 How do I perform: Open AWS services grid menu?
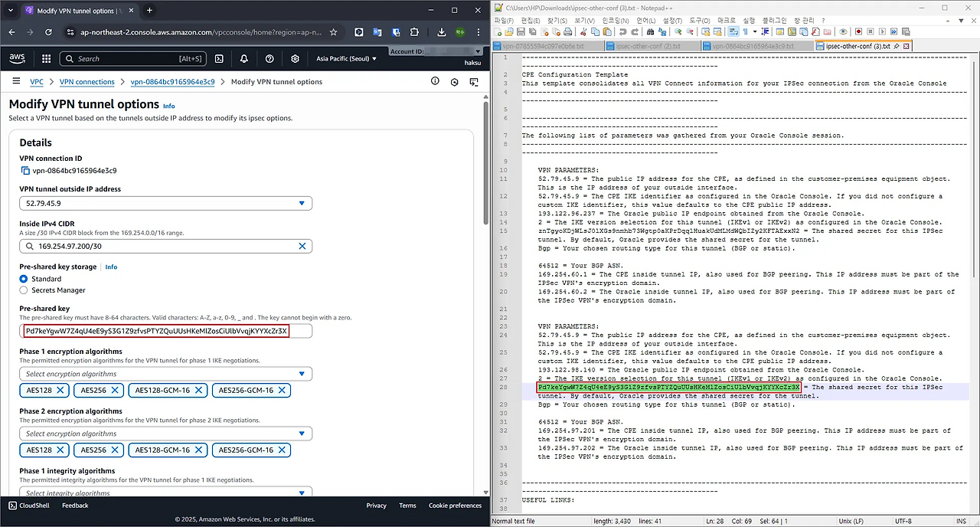coord(46,59)
